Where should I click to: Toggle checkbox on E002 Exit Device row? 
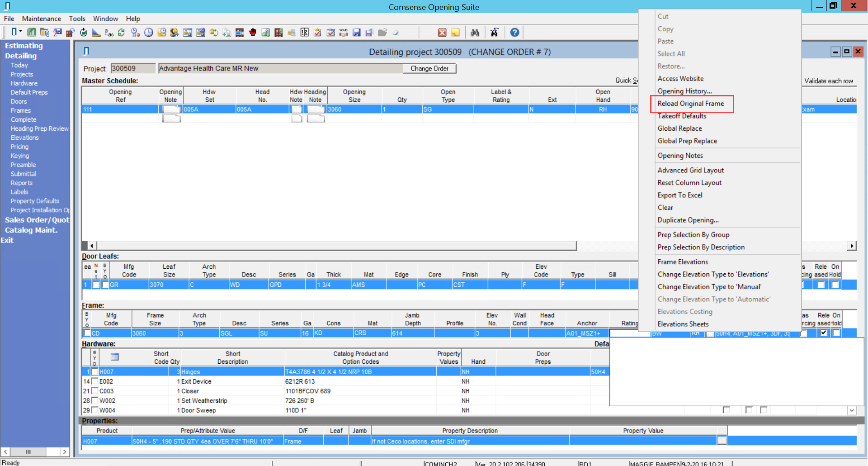[95, 381]
